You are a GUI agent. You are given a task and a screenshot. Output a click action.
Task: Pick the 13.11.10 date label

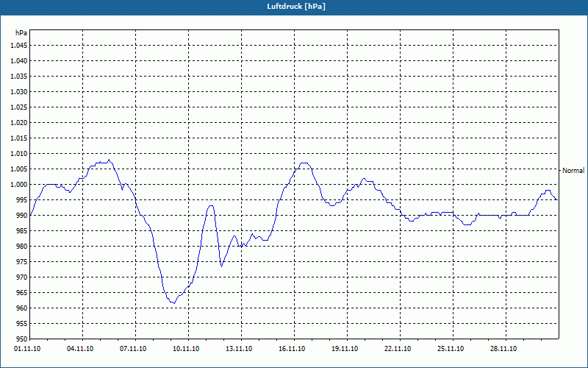239,349
